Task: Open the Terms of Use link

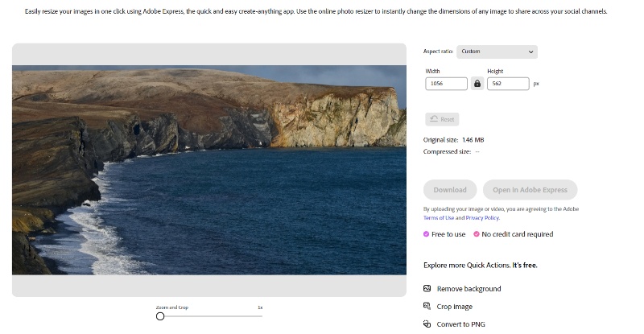Action: 439,218
